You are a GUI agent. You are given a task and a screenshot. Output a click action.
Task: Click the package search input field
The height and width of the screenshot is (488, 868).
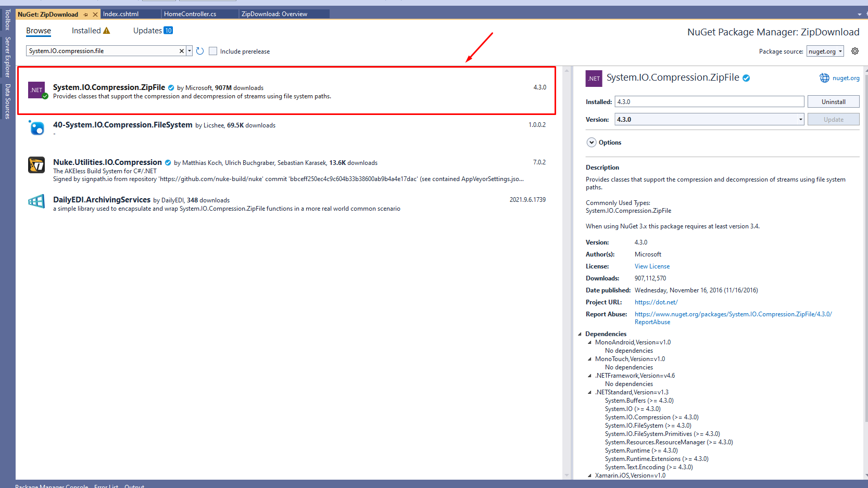pos(103,51)
